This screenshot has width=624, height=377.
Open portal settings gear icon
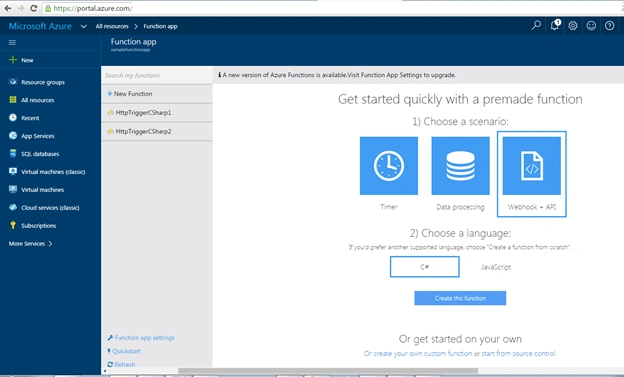[x=573, y=26]
